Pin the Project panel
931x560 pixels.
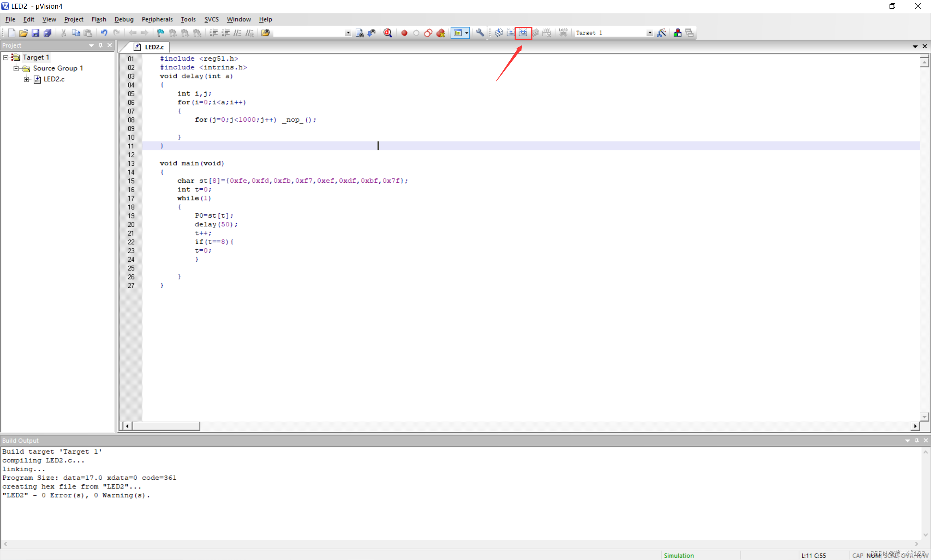[100, 45]
